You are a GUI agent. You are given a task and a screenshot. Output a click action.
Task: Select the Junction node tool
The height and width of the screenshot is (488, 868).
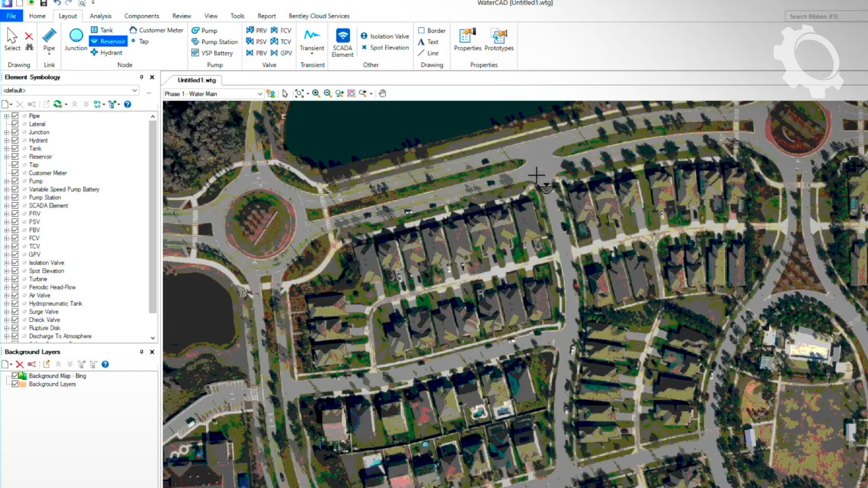(x=76, y=39)
